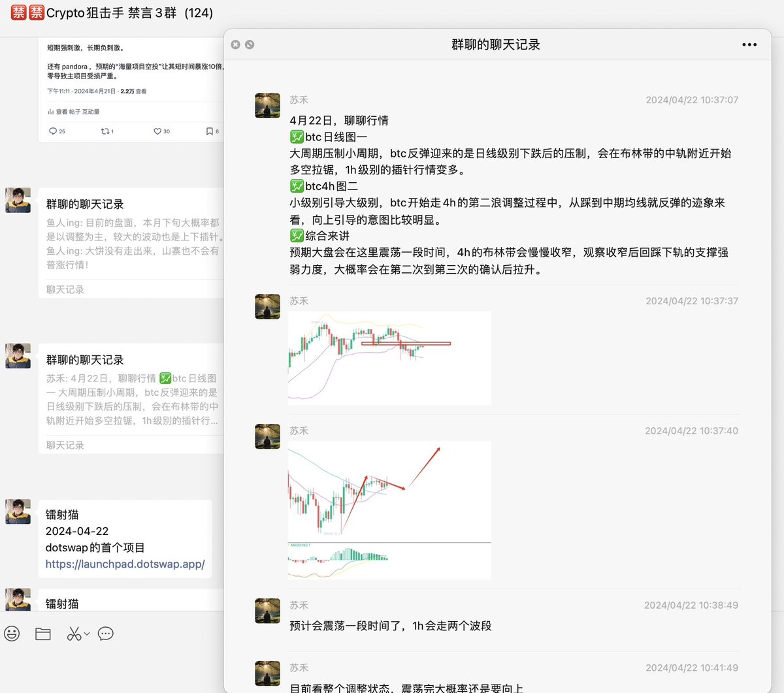Open the forwarded chat record starting with 鱼人ing
784x693 pixels.
pos(131,243)
